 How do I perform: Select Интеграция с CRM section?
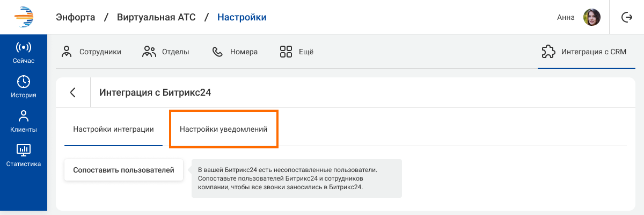(x=586, y=52)
